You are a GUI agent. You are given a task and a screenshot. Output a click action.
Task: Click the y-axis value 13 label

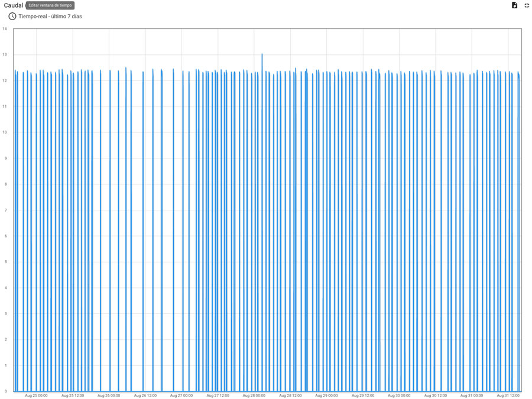point(5,55)
